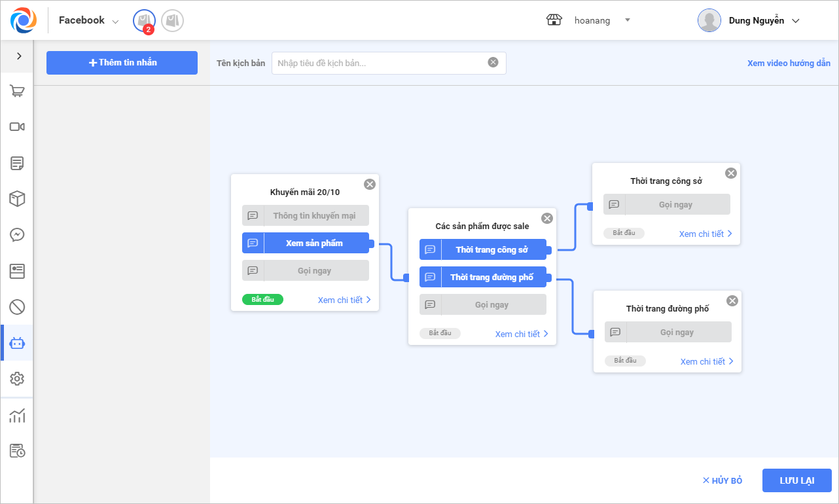The width and height of the screenshot is (839, 504).
Task: Select the Xem sản phẩm button node
Action: [x=314, y=243]
